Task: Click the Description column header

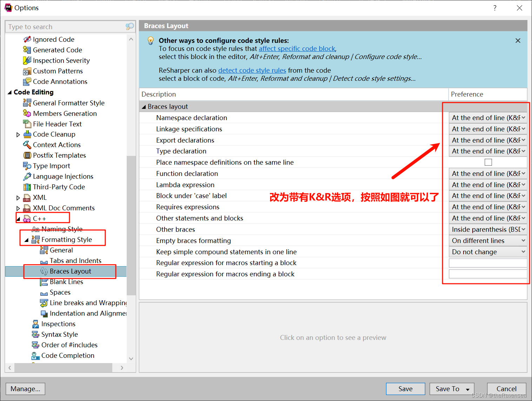Action: (294, 94)
